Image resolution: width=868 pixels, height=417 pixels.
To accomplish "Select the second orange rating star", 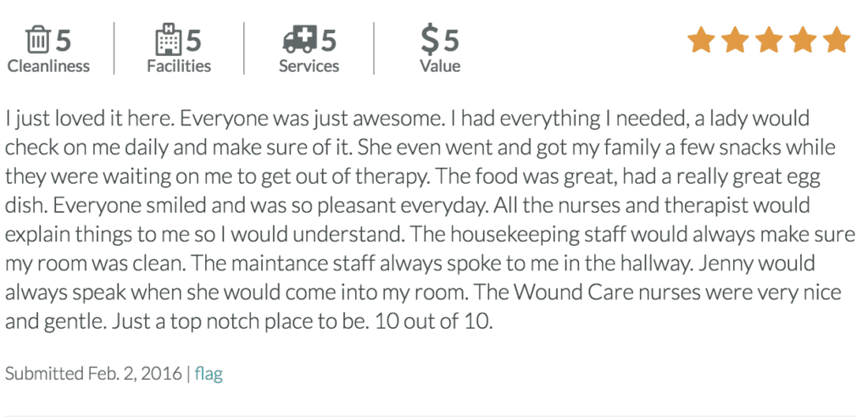I will (734, 40).
